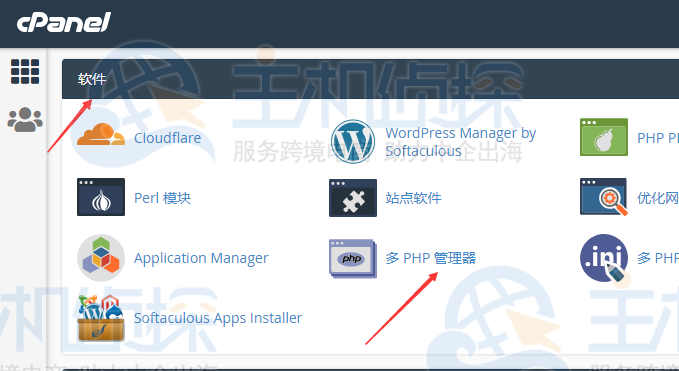
Task: Click the Application Manager cubes icon
Action: tap(101, 258)
